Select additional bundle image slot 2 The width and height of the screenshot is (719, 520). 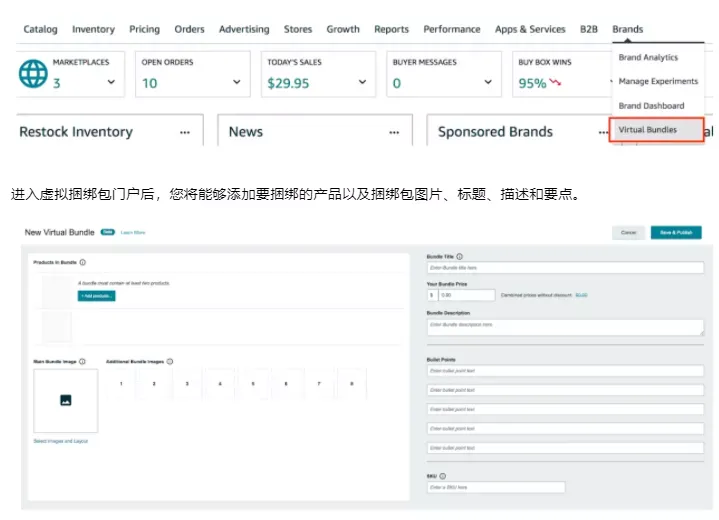pyautogui.click(x=154, y=383)
